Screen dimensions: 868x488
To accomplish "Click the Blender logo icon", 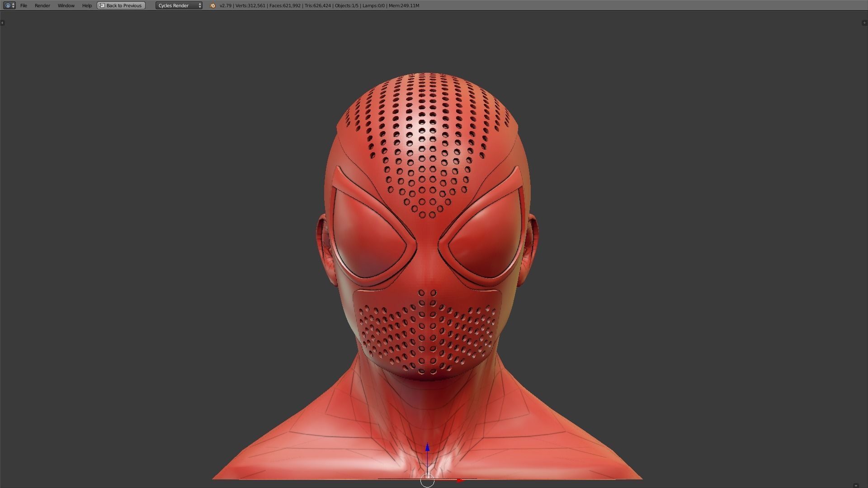I will (x=212, y=5).
